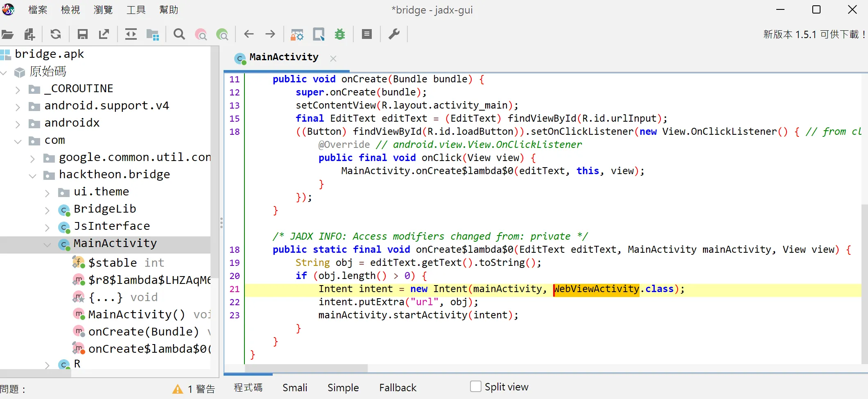Switch to the Fallback view tab

pos(398,388)
